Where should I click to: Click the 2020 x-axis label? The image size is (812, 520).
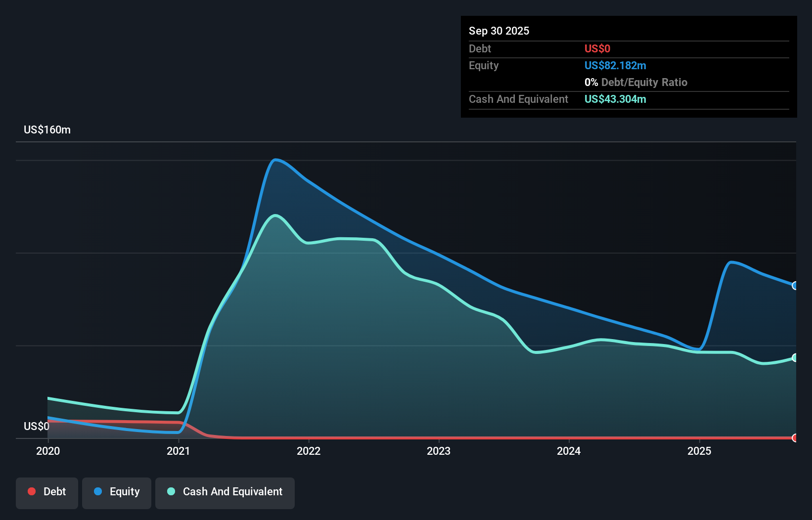[x=48, y=451]
